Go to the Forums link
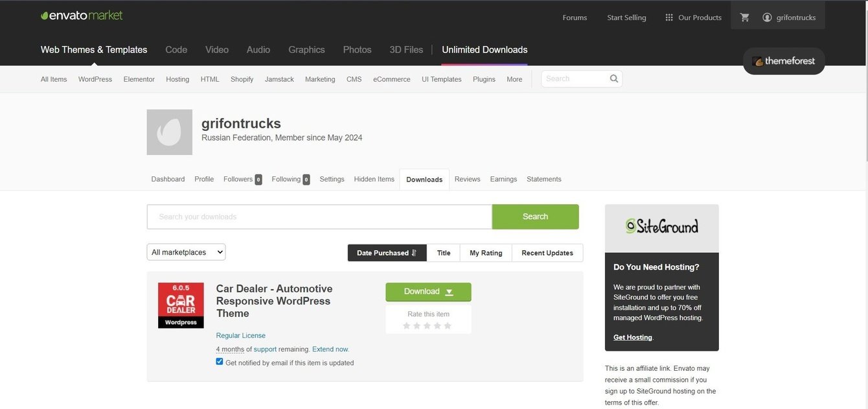 click(x=575, y=18)
